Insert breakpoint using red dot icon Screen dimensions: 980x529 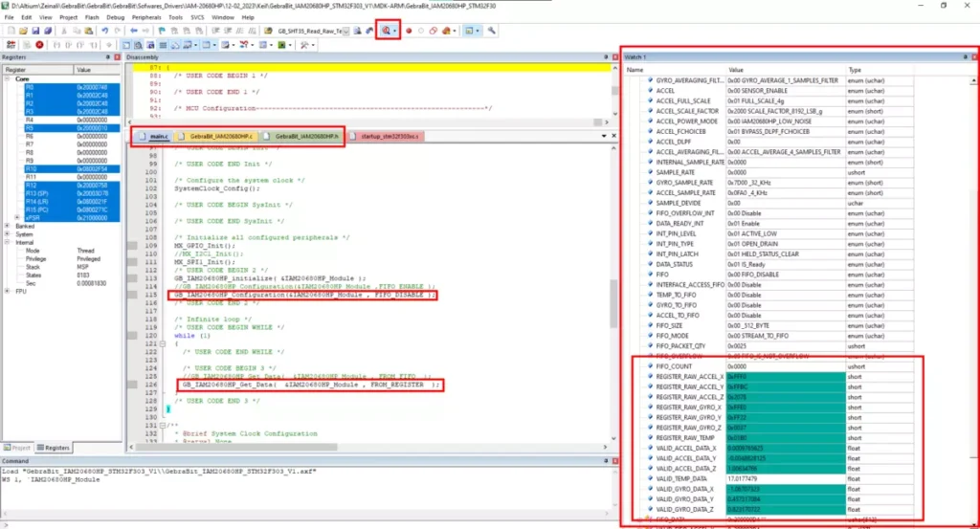coord(409,31)
